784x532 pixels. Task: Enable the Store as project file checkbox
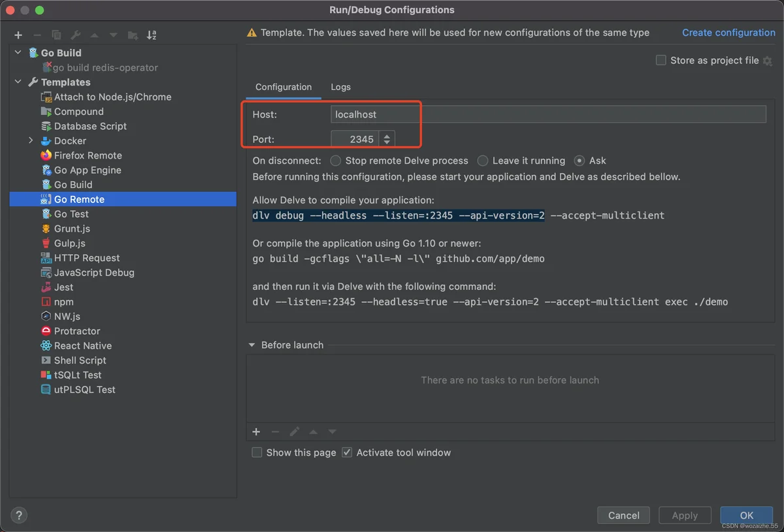click(661, 60)
